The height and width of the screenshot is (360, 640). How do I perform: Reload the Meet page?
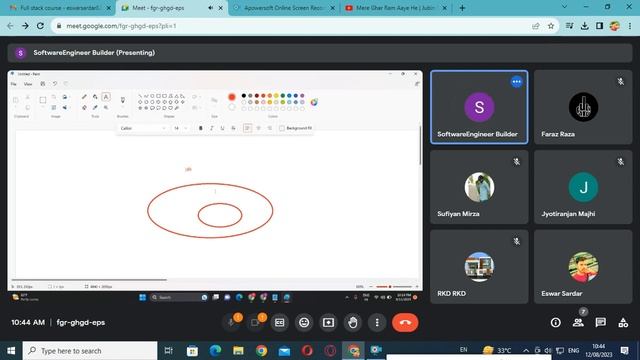[40, 26]
